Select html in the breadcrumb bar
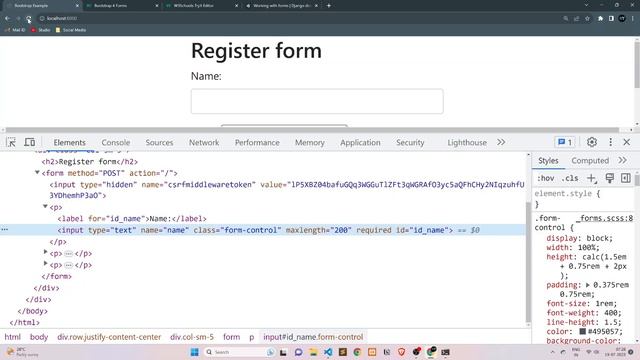The image size is (640, 360). 12,337
